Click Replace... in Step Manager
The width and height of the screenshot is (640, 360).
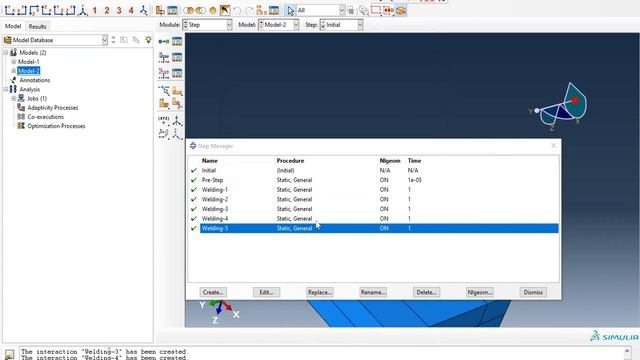tap(320, 292)
